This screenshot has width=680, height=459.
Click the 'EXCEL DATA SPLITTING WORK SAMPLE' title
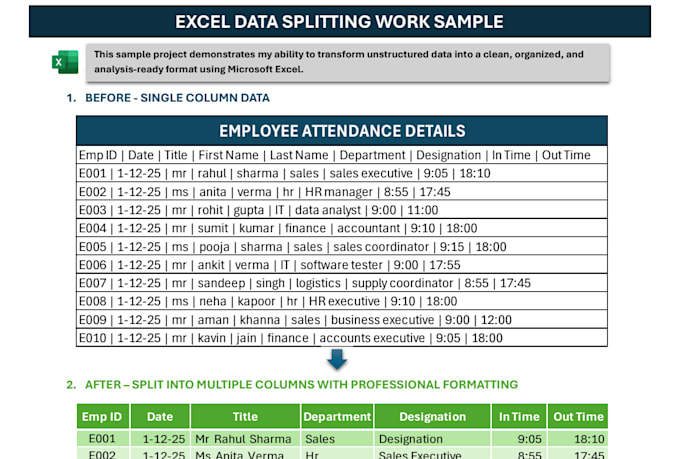coord(340,21)
